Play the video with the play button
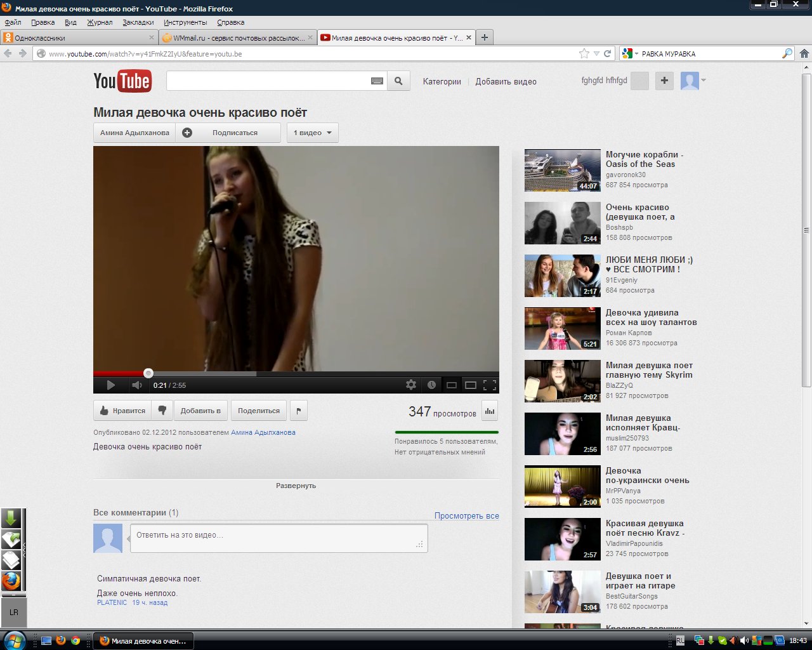This screenshot has height=650, width=812. pos(110,385)
